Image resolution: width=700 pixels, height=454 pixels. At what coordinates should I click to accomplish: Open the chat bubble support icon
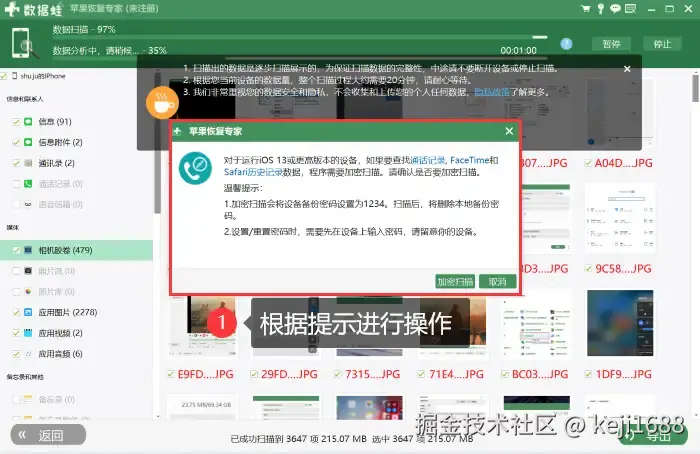click(615, 8)
